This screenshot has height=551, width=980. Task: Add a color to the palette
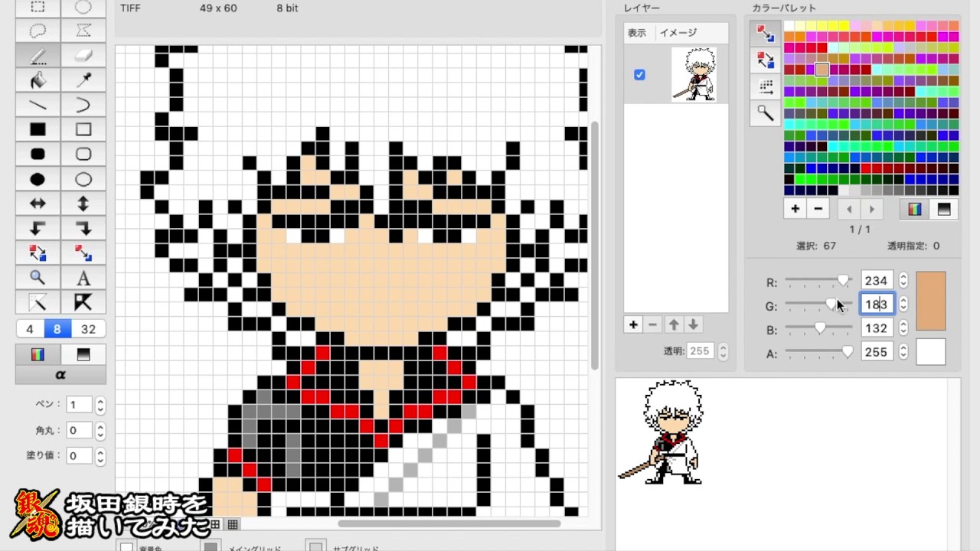click(x=795, y=209)
